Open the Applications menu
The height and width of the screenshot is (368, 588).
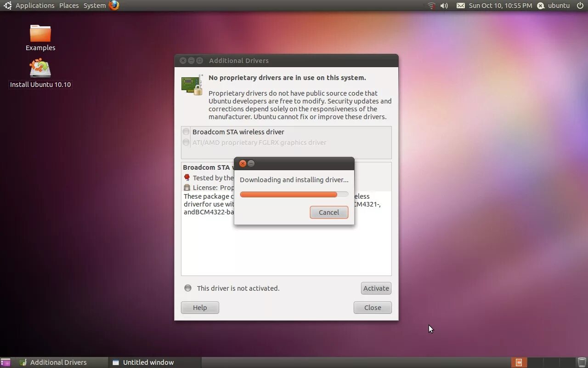click(x=35, y=6)
